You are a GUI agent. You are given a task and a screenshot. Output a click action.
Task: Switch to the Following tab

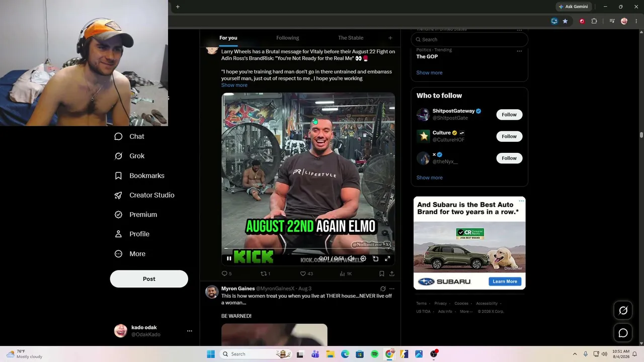287,38
